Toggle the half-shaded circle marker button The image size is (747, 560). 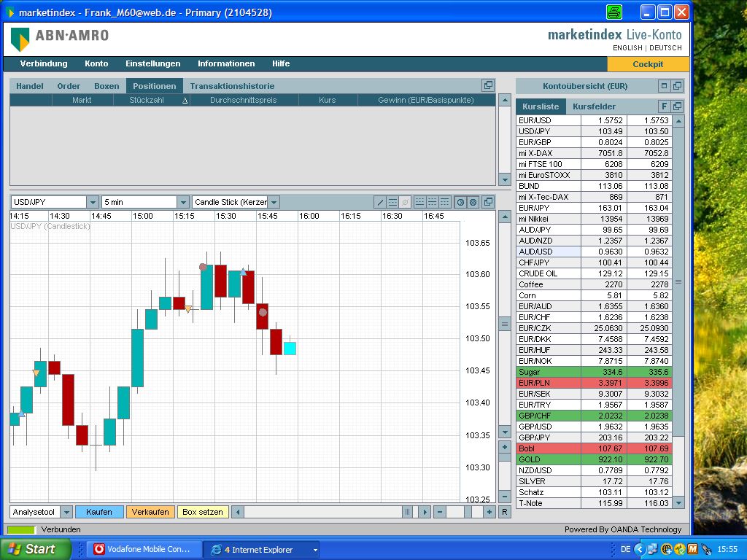tap(460, 202)
